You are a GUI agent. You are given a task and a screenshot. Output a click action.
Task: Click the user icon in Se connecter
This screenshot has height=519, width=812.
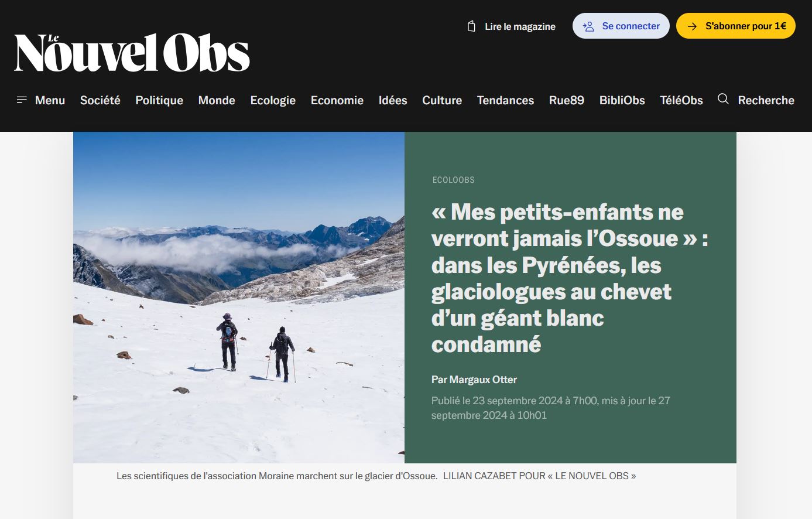coord(589,26)
